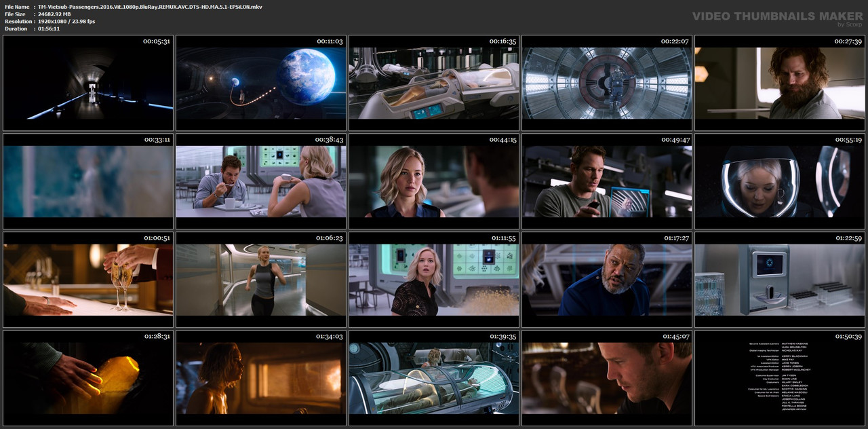Click the running woman thumbnail 01:06:23

(261, 280)
